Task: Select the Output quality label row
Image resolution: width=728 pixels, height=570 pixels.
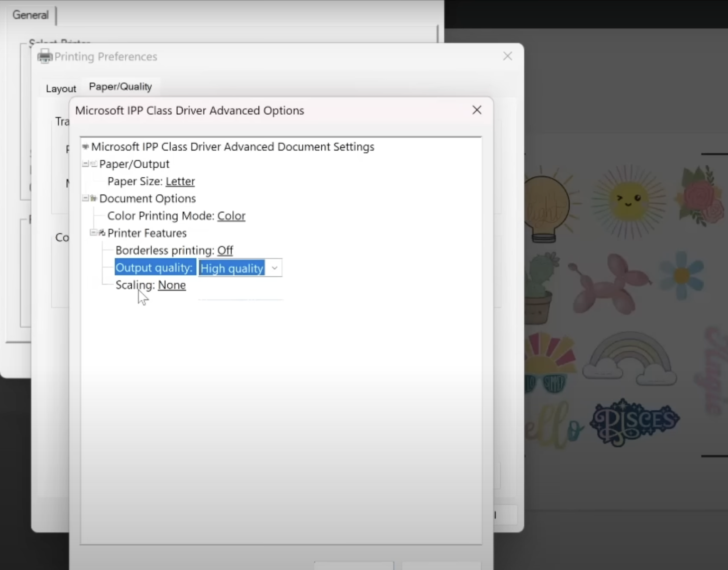Action: pyautogui.click(x=154, y=268)
